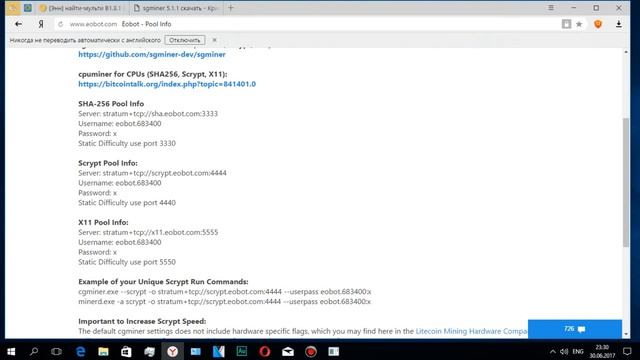Select the text 'Server: stratum+tcp://scrypt.eobot.com:4444'
Viewport: 640px width, 360px height.
coord(152,173)
